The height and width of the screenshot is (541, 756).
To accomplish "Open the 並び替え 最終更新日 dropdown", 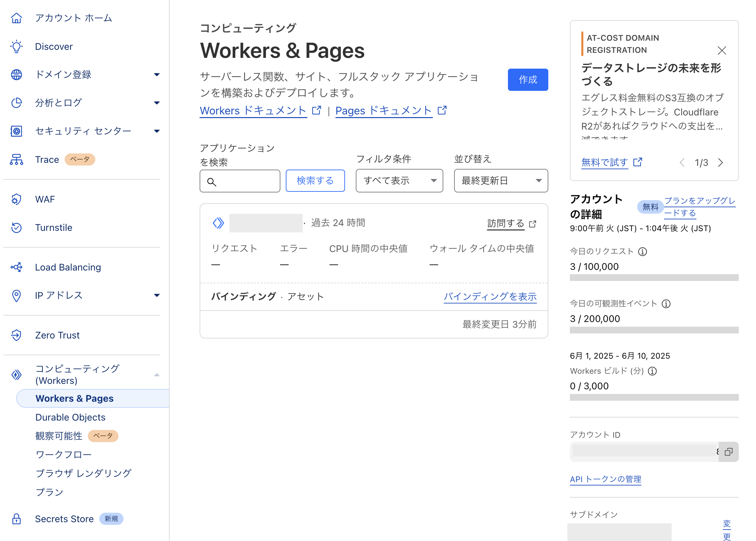I will 501,181.
